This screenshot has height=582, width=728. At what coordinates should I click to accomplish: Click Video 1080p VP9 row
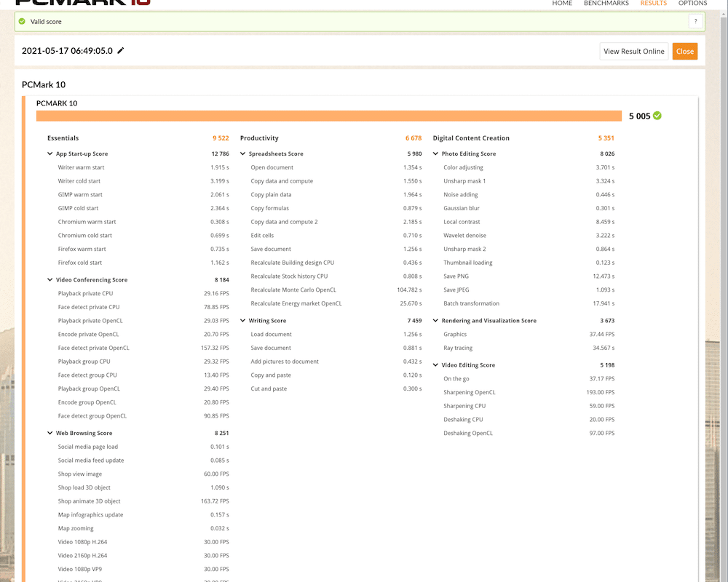point(143,570)
